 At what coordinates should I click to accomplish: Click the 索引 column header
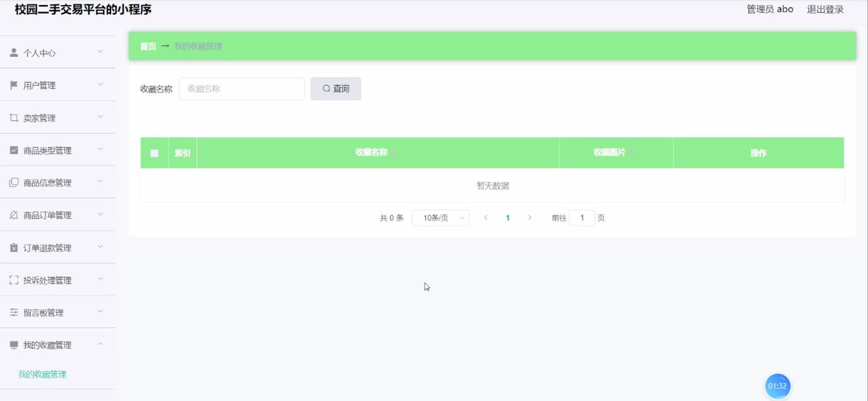pyautogui.click(x=182, y=153)
